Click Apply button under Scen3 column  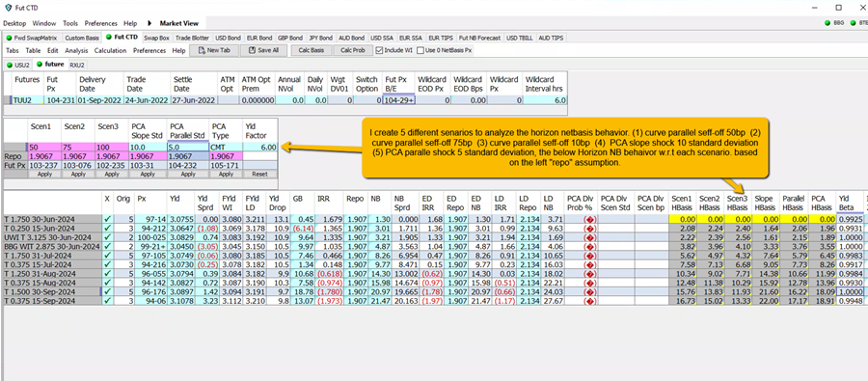click(x=112, y=174)
